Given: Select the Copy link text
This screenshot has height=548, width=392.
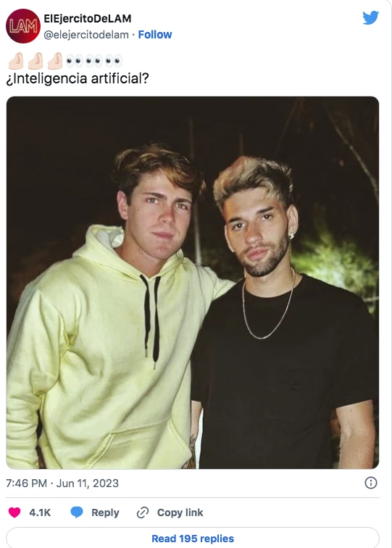Looking at the screenshot, I should pyautogui.click(x=180, y=512).
